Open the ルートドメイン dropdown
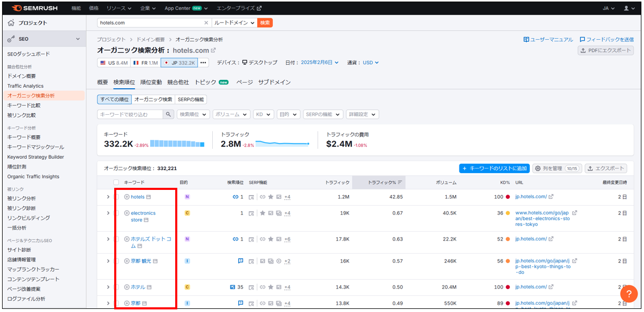Screen dimensions: 644x312 pos(234,23)
